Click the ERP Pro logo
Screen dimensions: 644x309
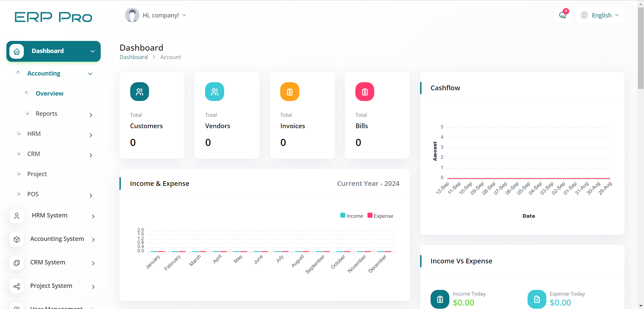click(x=53, y=17)
